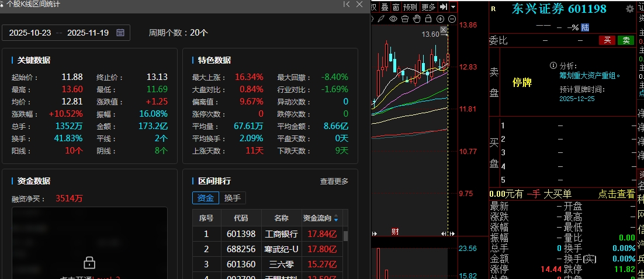
Task: Zoom out with the minus circle icon
Action: click(451, 19)
